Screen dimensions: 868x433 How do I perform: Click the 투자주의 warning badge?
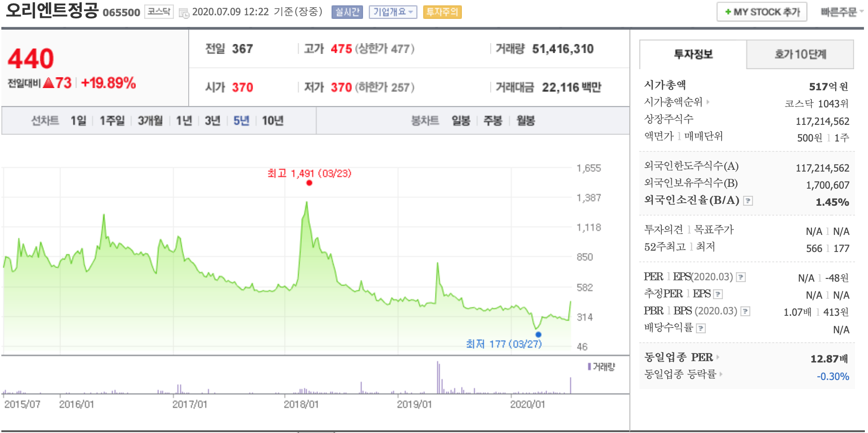coord(442,12)
